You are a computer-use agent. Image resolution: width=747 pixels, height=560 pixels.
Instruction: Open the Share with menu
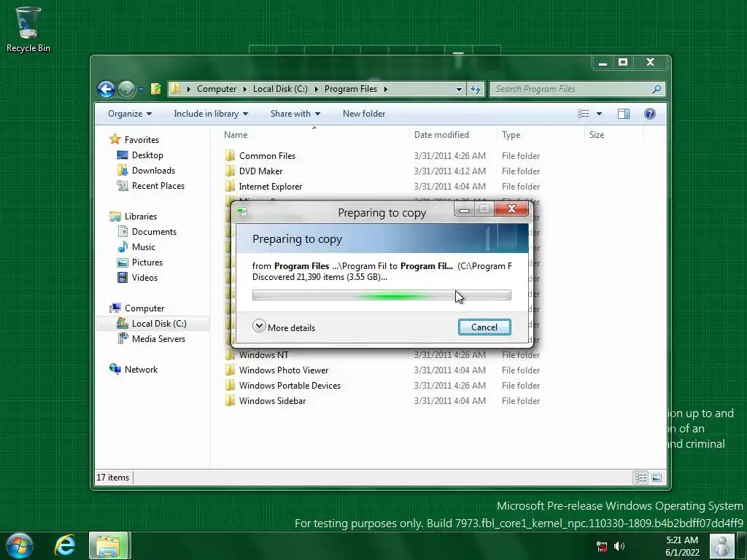[295, 114]
